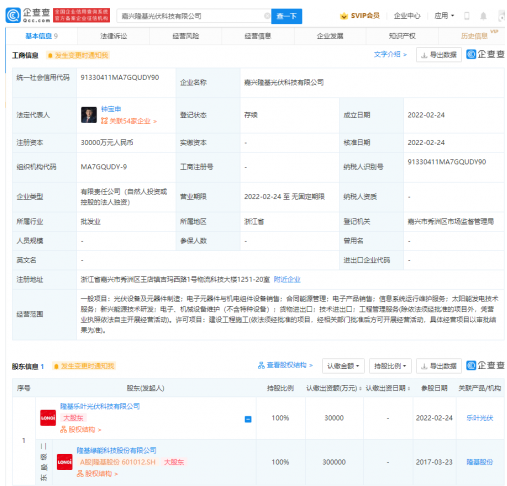The image size is (507, 486).
Task: Click 导出数据 in 股东信息 section
Action: (439, 366)
